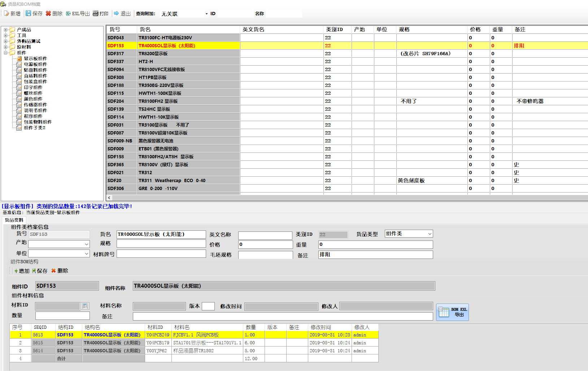The height and width of the screenshot is (371, 588).
Task: Select the 显示板组件 tree node icon
Action: point(19,58)
